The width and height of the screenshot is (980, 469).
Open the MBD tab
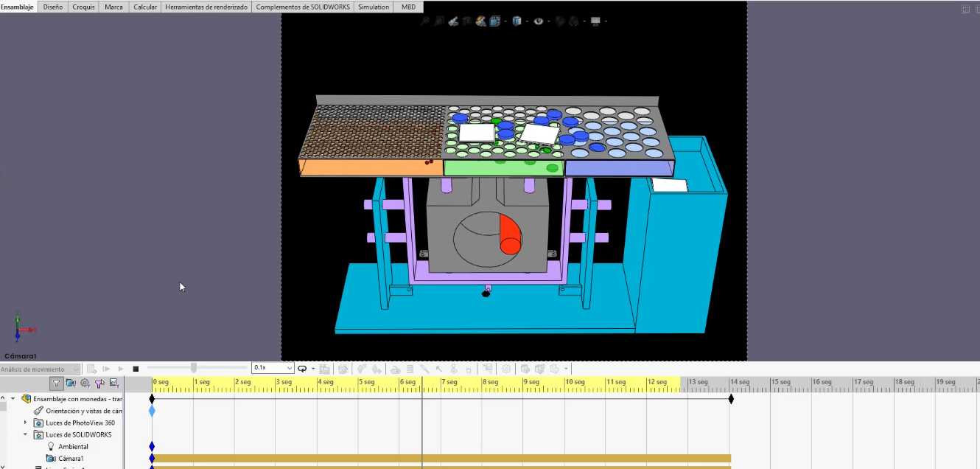[x=408, y=7]
